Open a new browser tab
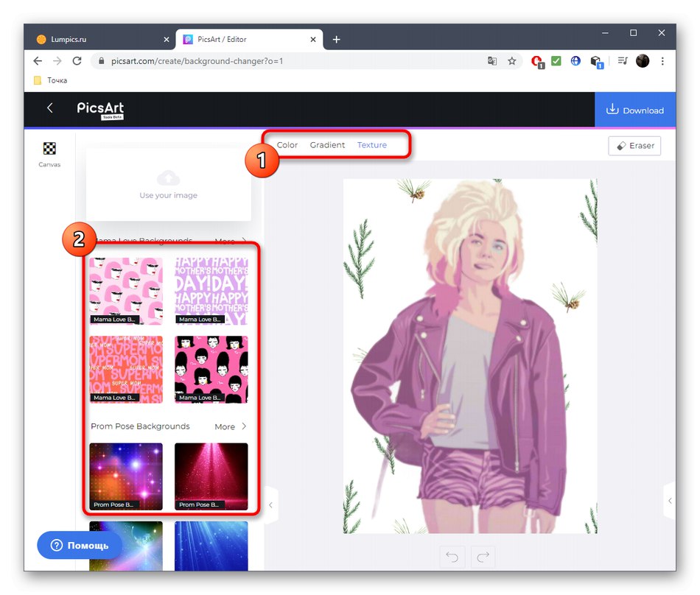Viewport: 700px width, 595px height. [x=336, y=40]
